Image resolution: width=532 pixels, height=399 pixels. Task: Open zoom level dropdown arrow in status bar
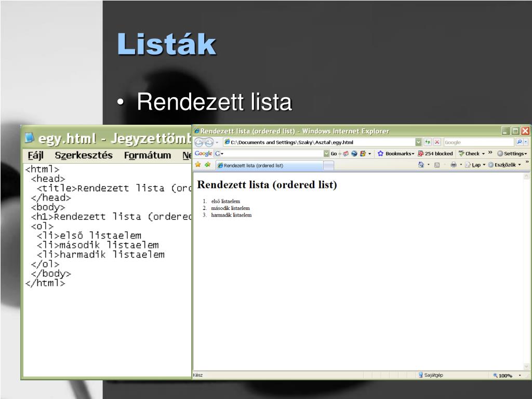point(520,375)
